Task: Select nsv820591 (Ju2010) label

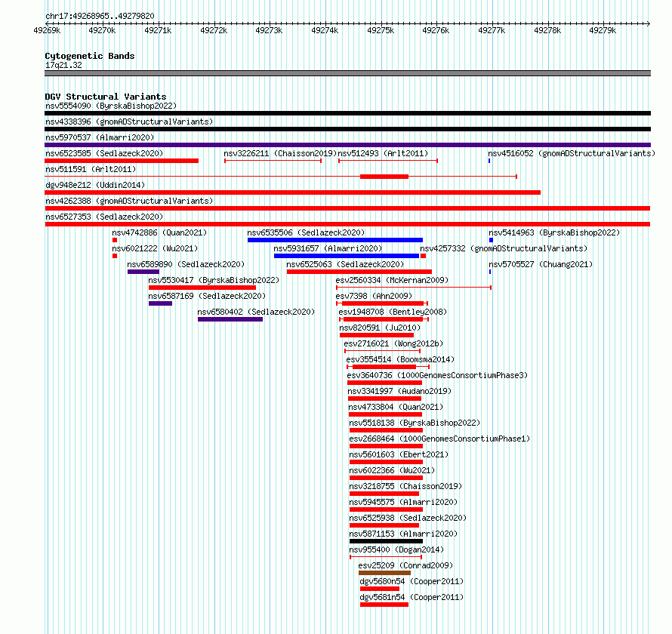Action: 380,328
